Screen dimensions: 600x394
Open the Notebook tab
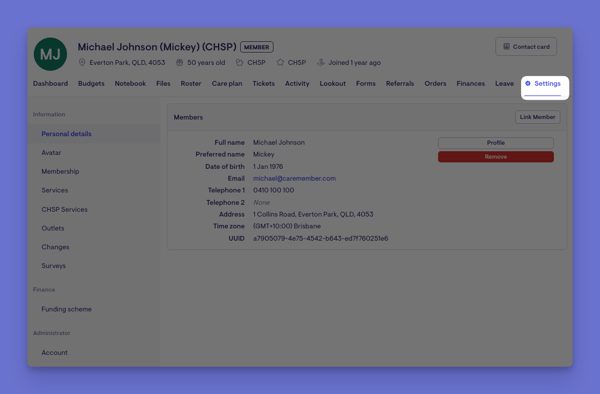[x=130, y=83]
